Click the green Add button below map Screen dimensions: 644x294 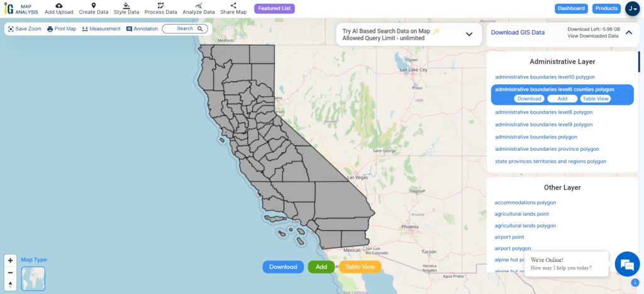[321, 267]
